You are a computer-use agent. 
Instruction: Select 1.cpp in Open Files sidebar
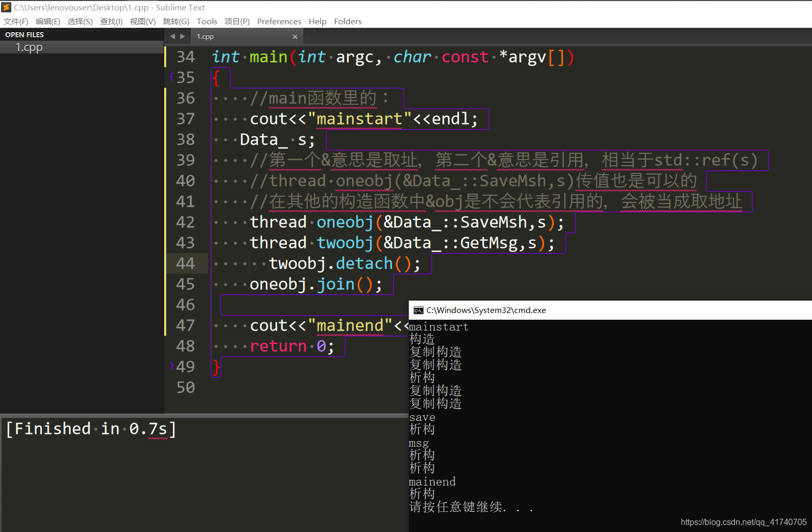tap(82, 48)
